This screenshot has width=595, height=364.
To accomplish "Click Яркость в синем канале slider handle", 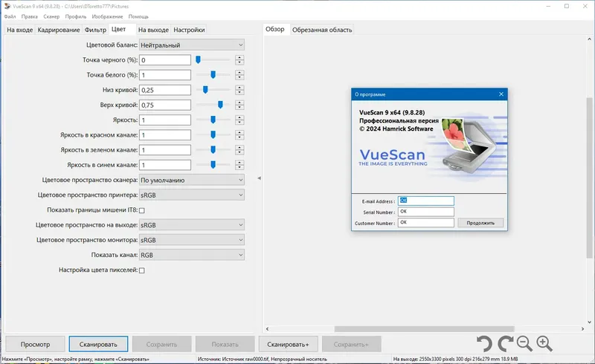I will click(x=213, y=165).
